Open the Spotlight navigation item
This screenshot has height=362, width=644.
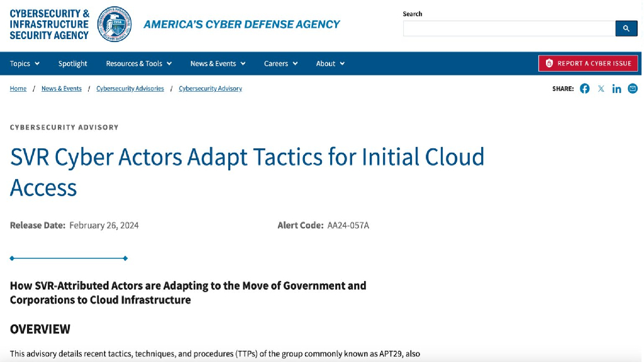click(x=73, y=63)
